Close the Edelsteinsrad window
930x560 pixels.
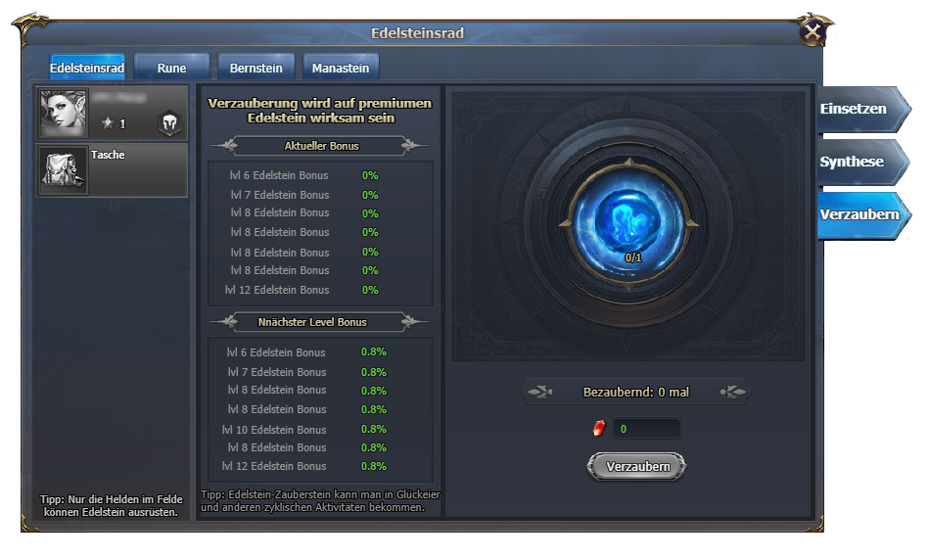point(812,33)
